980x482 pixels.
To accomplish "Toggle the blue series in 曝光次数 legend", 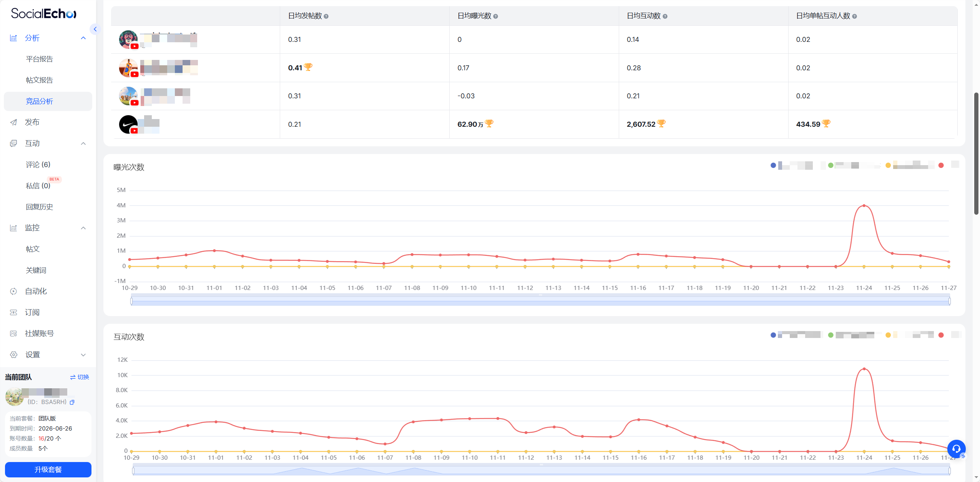I will [x=773, y=166].
